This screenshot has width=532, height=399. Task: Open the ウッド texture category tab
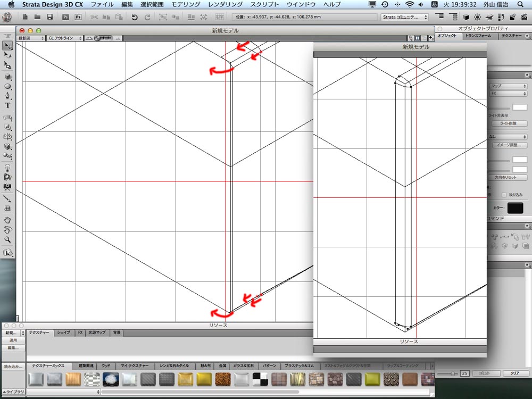point(106,366)
